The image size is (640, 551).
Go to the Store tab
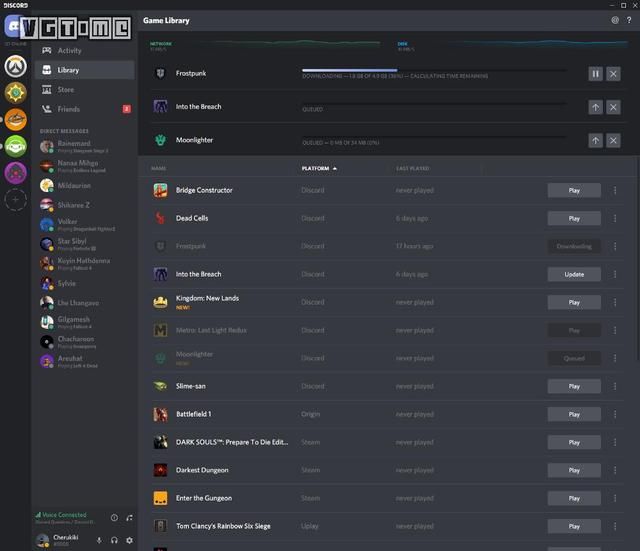pyautogui.click(x=66, y=89)
